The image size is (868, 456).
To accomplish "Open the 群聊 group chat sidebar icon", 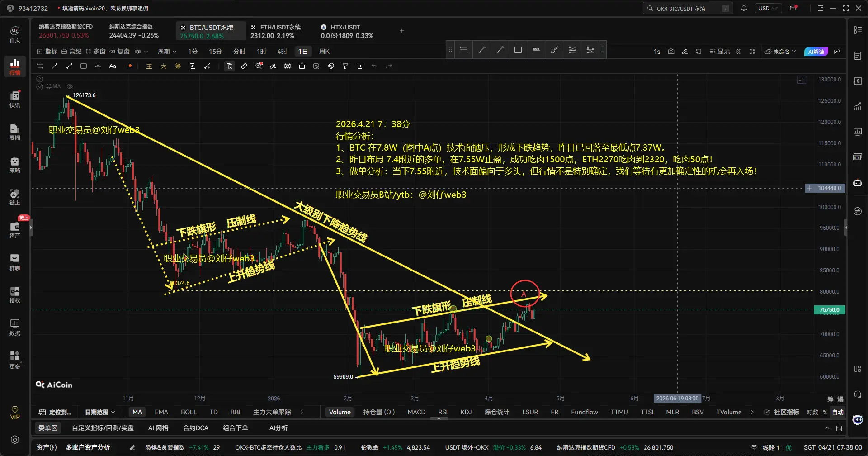I will pos(15,262).
